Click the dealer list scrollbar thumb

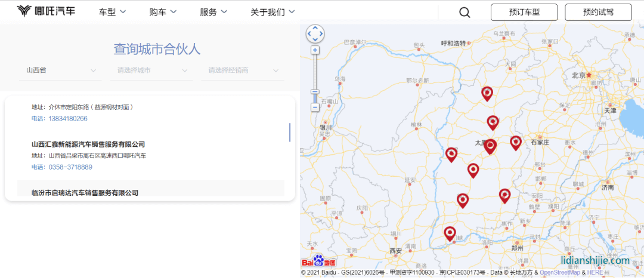pyautogui.click(x=290, y=132)
